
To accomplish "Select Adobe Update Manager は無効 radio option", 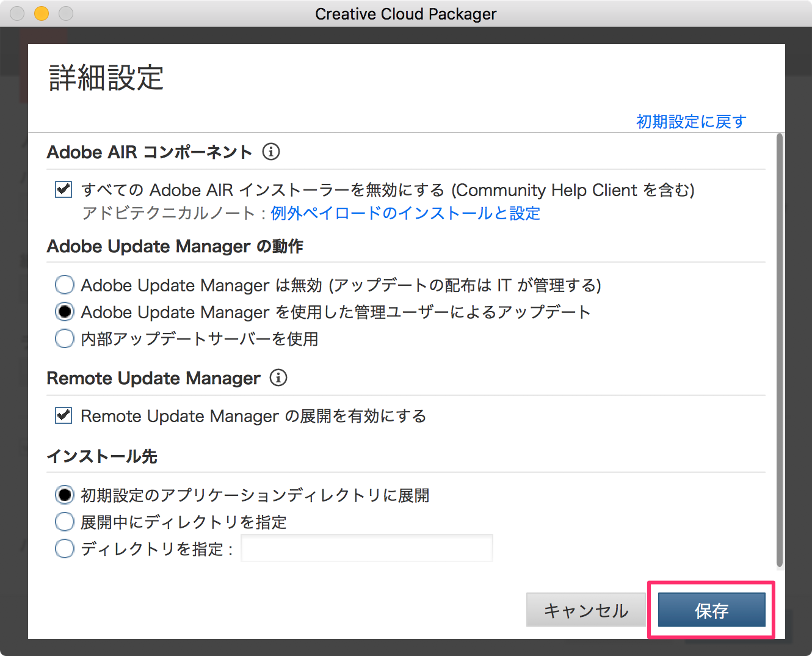I will pos(65,285).
